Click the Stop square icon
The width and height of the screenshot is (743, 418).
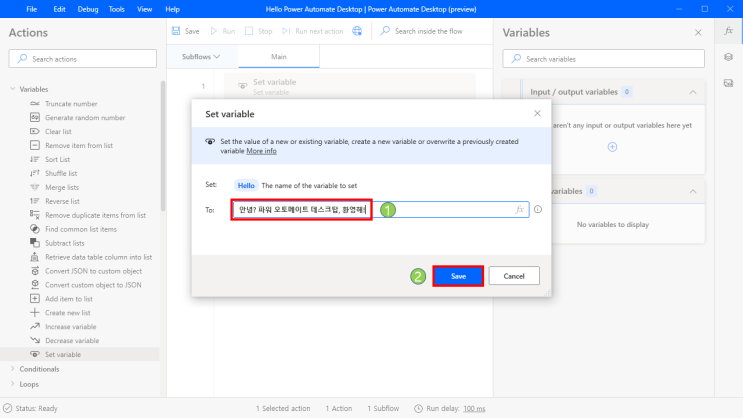249,31
